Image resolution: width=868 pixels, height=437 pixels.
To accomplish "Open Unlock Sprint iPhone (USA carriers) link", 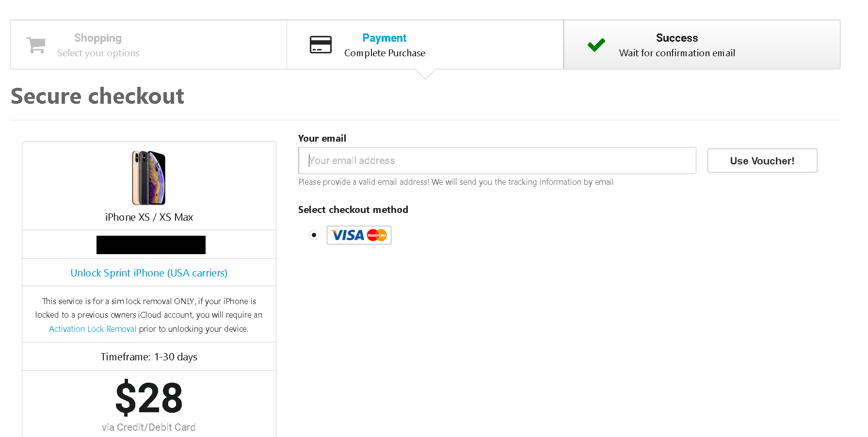I will click(149, 273).
